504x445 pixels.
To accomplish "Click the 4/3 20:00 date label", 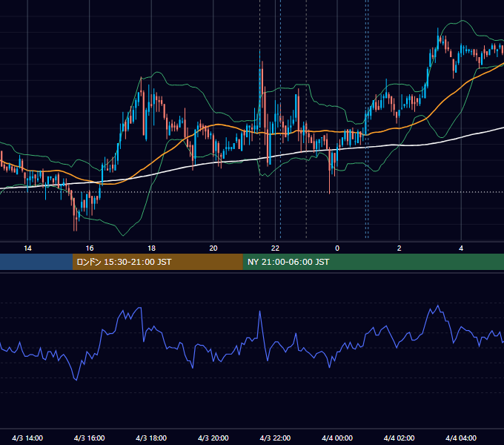I will point(213,438).
